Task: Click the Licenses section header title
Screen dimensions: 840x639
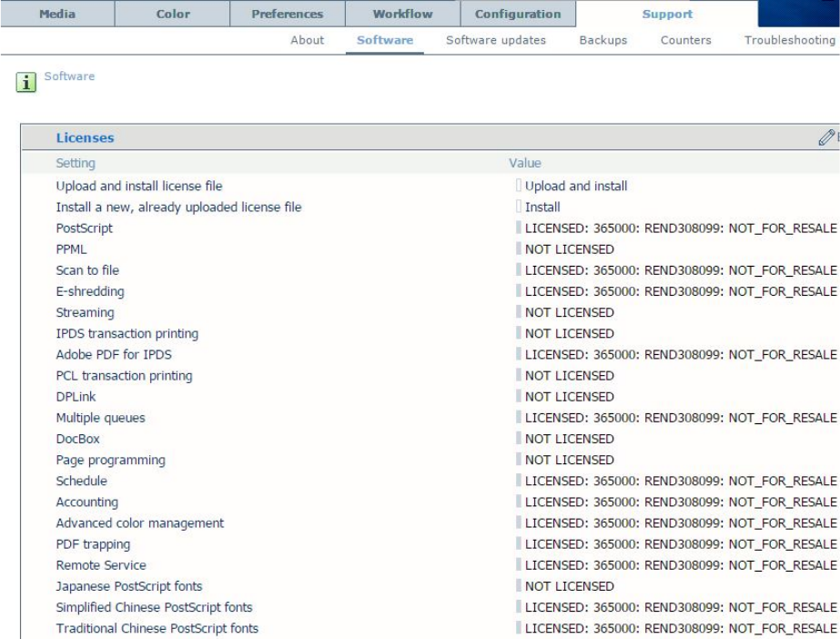Action: coord(85,137)
